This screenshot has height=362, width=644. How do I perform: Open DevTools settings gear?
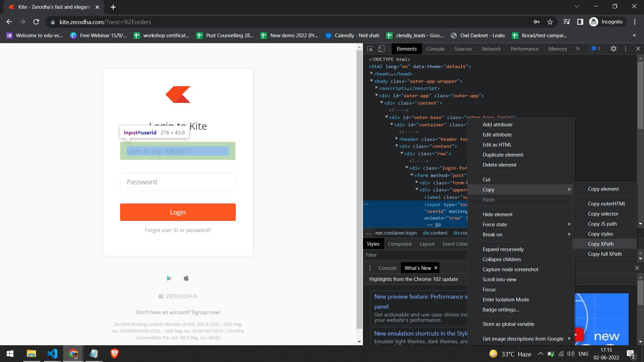613,49
